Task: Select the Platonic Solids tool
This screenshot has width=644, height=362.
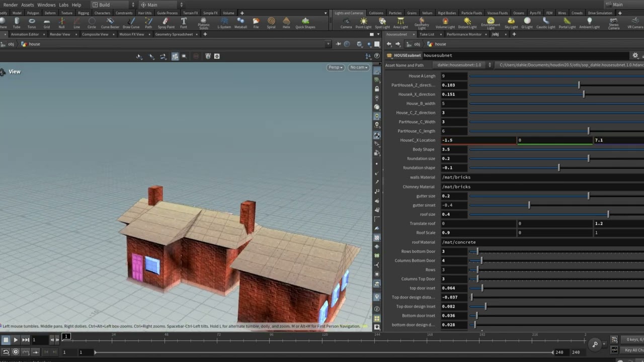Action: 204,23
